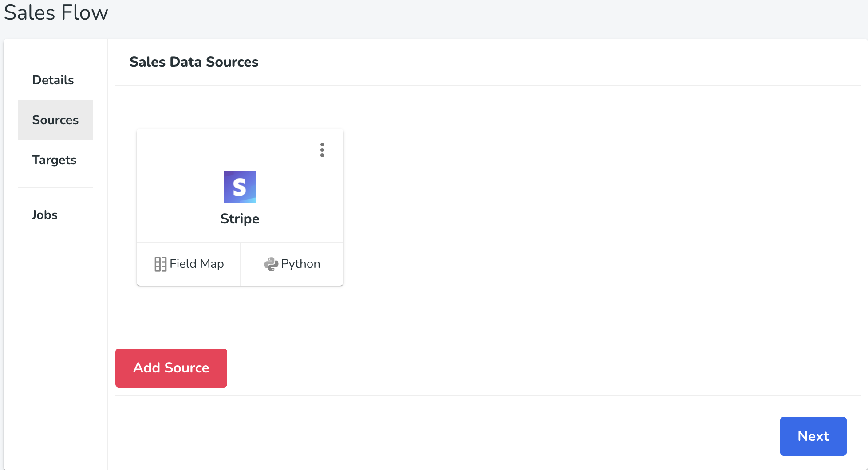Click the "Python" text label
Image resolution: width=868 pixels, height=470 pixels.
click(x=300, y=264)
